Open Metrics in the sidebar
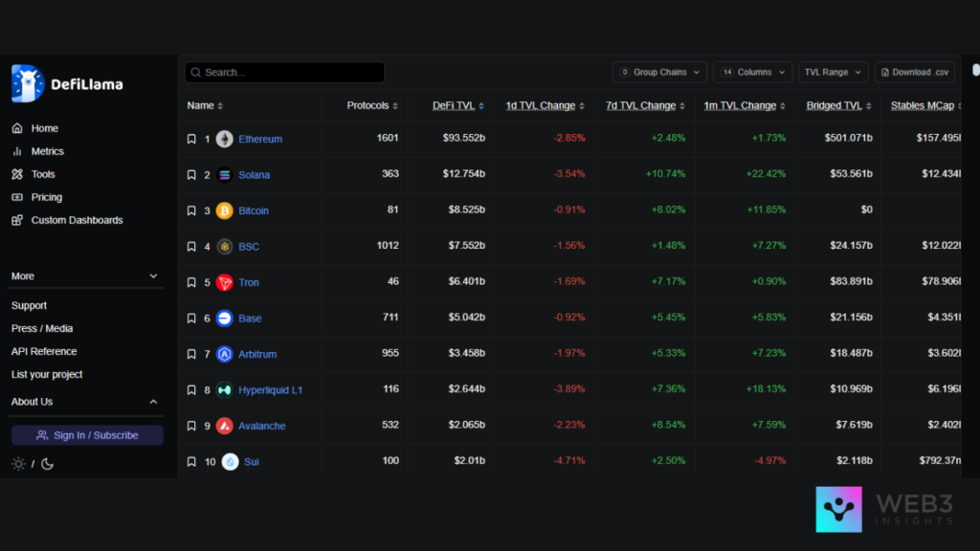Image resolution: width=980 pixels, height=551 pixels. tap(48, 151)
